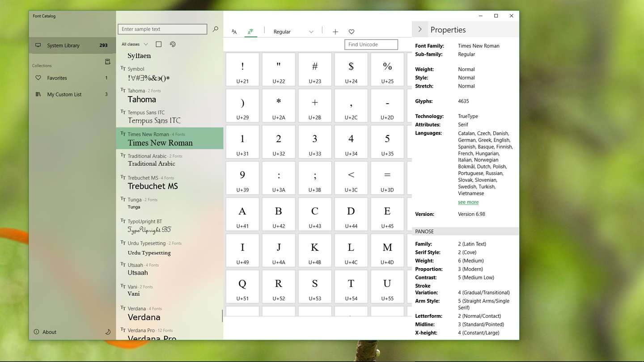Toggle dark mode moon icon
Screen dimensions: 644x362
[x=108, y=332]
